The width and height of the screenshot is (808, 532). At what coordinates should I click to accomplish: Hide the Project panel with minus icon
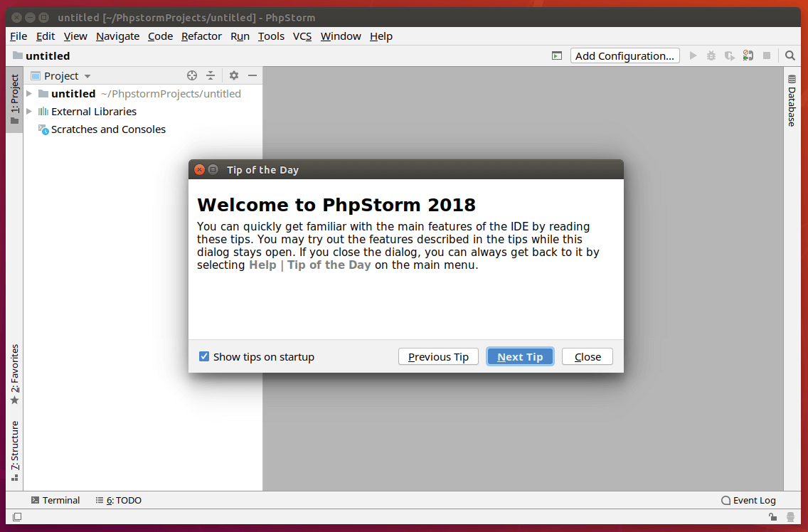252,75
